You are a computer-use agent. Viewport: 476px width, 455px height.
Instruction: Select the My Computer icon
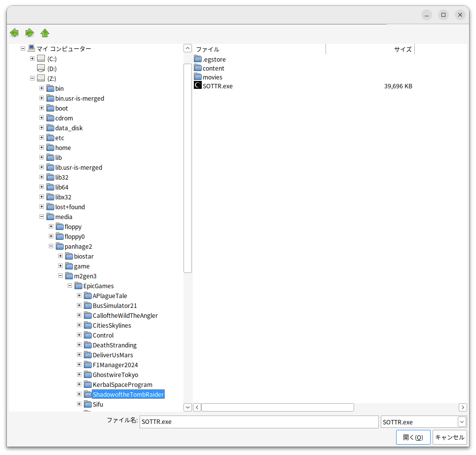pyautogui.click(x=31, y=48)
